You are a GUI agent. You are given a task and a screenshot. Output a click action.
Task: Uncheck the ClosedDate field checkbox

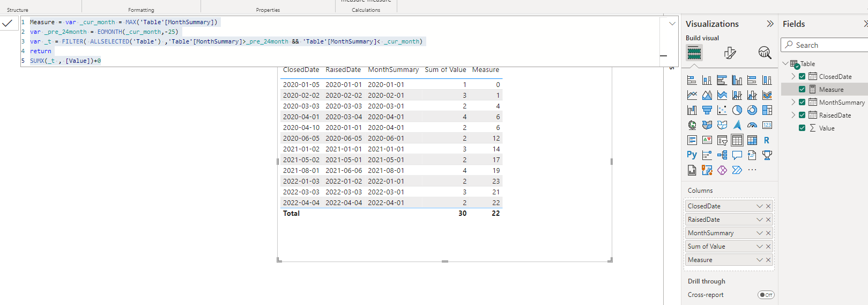click(x=802, y=76)
